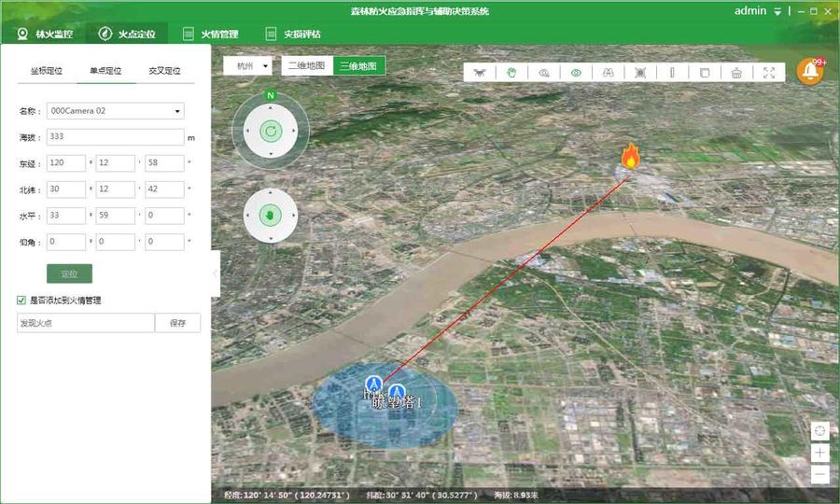Viewport: 840px width, 504px height.
Task: Open the 000Camera 02 name dropdown
Action: 177,111
